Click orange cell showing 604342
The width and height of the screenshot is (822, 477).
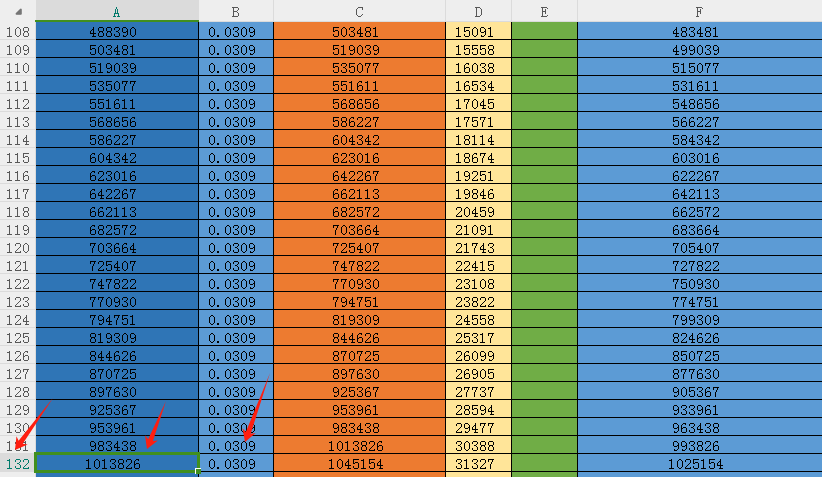359,140
